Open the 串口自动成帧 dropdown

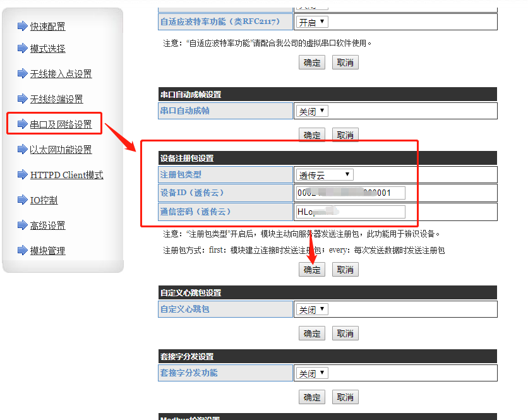tap(312, 111)
